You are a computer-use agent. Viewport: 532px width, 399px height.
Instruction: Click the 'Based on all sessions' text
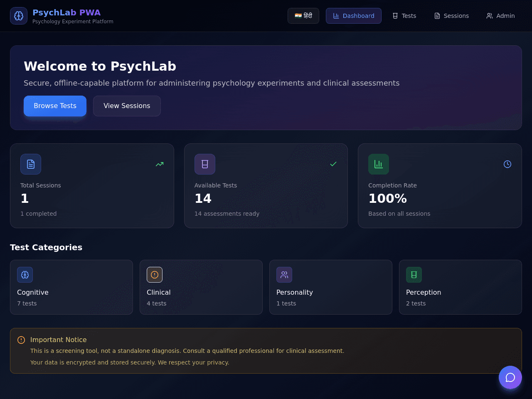click(399, 214)
